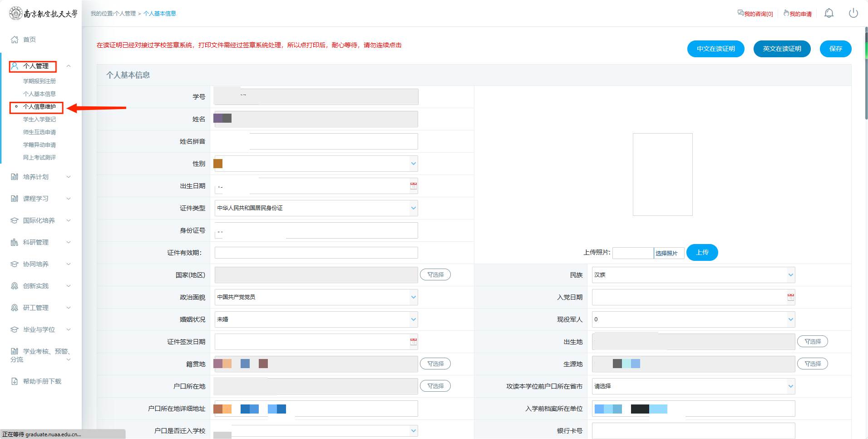Open the 民族 dropdown
This screenshot has height=439, width=868.
point(790,275)
